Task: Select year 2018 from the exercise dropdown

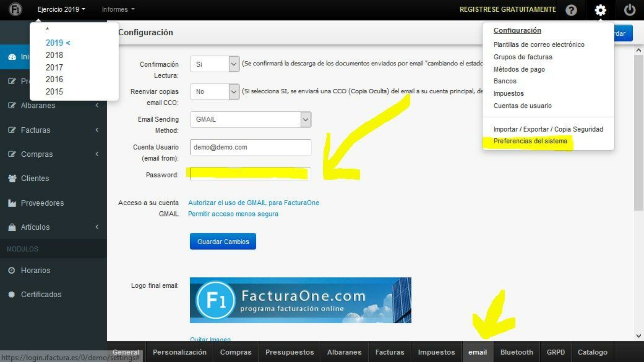Action: [x=54, y=55]
